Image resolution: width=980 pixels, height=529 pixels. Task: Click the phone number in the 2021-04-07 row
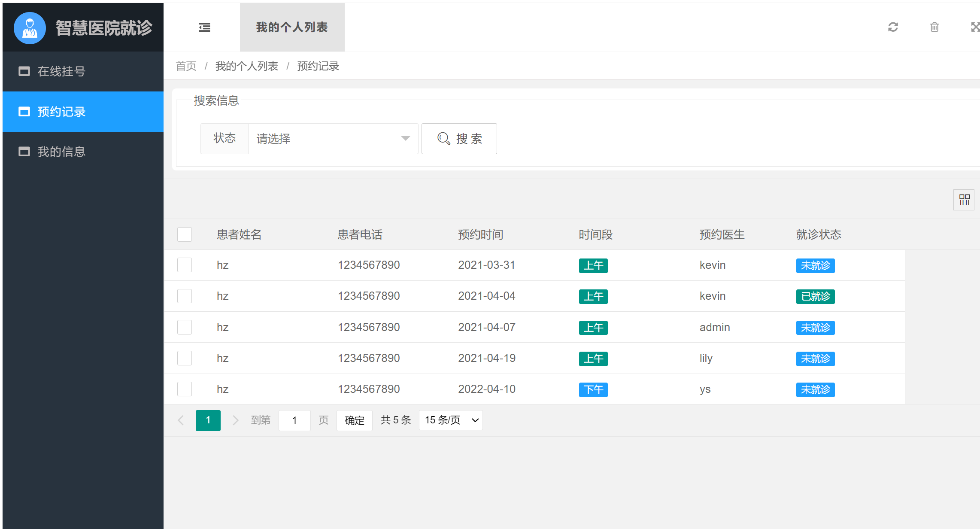pyautogui.click(x=369, y=327)
